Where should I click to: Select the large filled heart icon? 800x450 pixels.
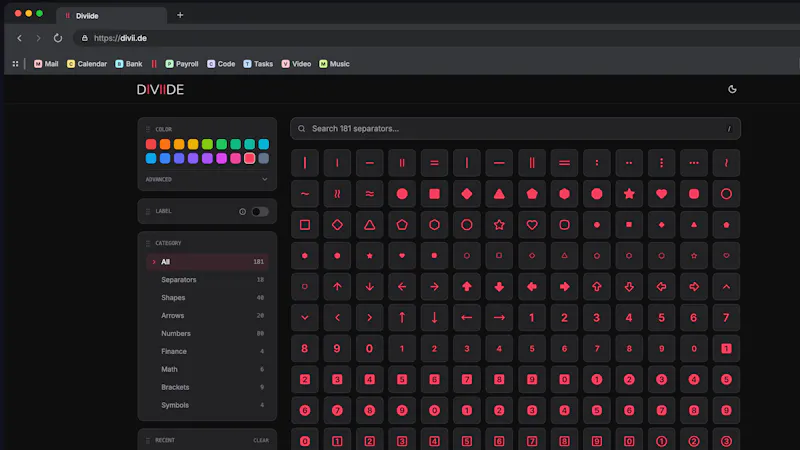point(661,194)
